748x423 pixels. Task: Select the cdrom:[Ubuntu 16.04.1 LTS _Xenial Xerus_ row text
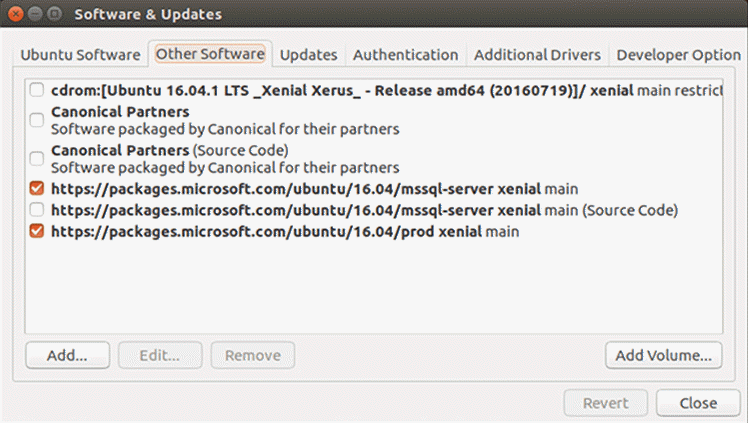[387, 90]
